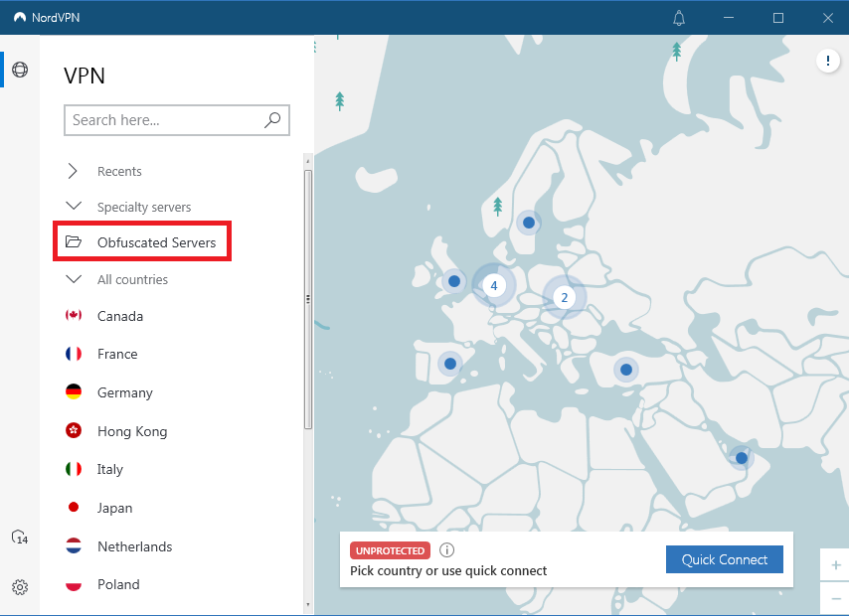
Task: Zoom in the map with plus button
Action: point(835,565)
